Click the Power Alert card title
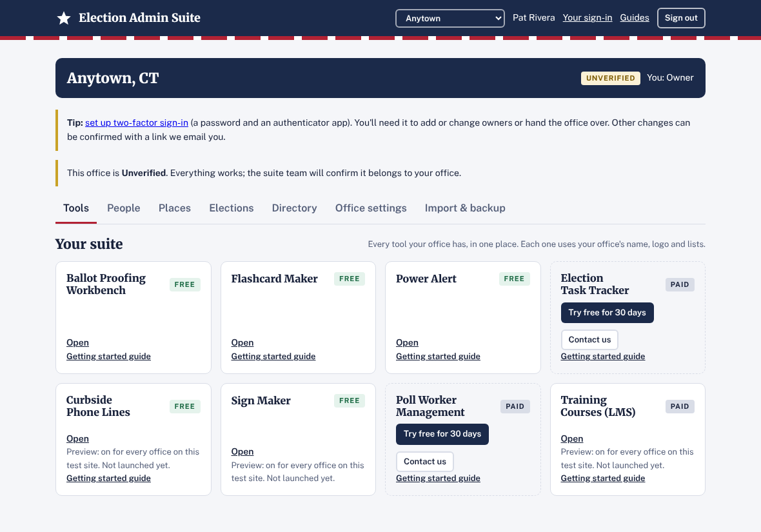 [426, 279]
